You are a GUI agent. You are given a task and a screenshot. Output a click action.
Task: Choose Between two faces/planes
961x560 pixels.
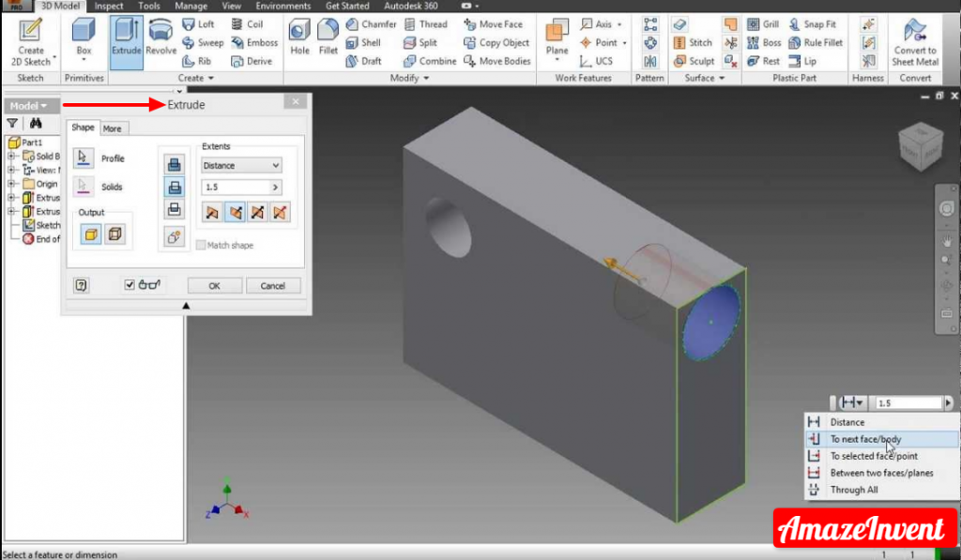(x=882, y=473)
